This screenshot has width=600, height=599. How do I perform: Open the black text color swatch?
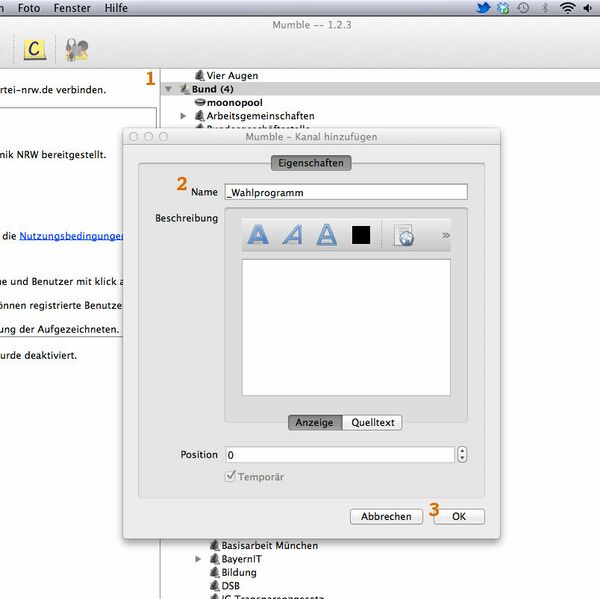point(361,235)
